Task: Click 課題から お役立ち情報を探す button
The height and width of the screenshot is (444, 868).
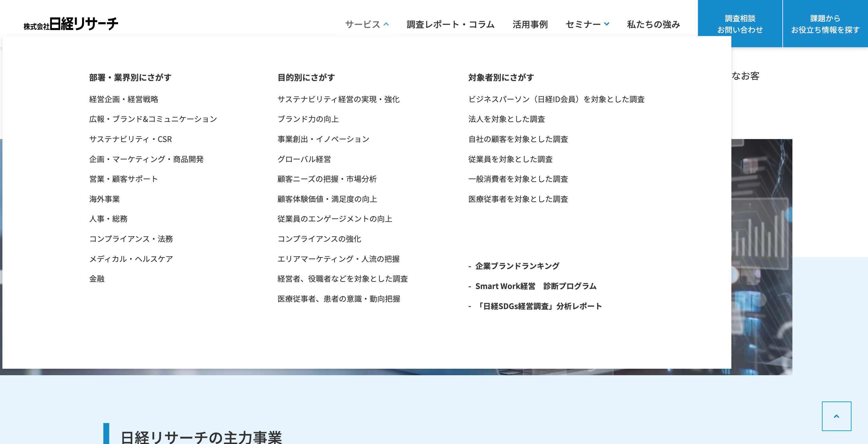Action: (825, 24)
